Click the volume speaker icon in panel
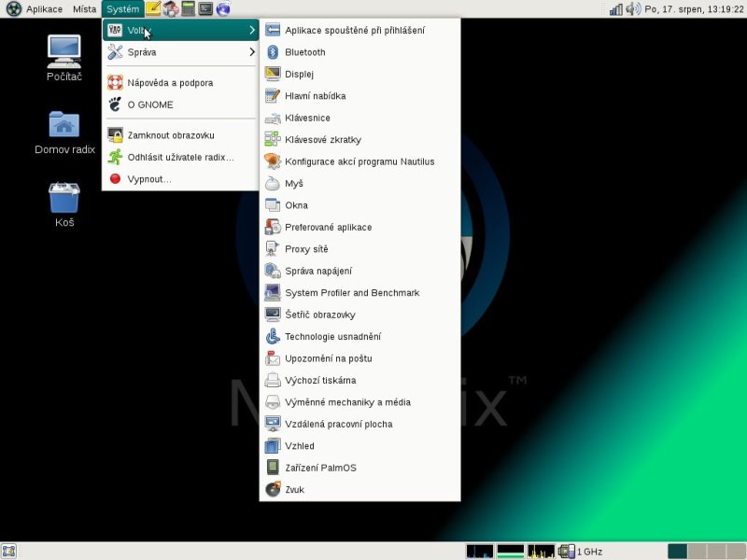The height and width of the screenshot is (560, 747). coord(633,9)
